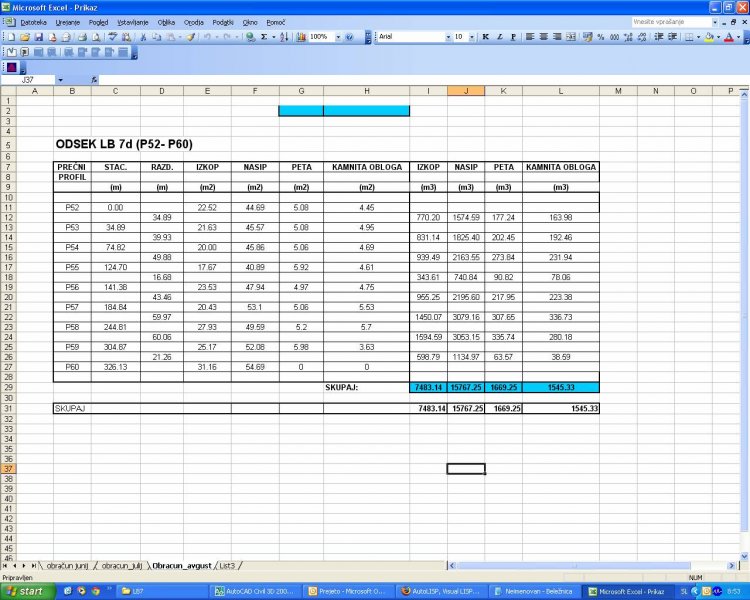Viewport: 750px width, 600px height.
Task: Apply currency style icon
Action: [588, 37]
